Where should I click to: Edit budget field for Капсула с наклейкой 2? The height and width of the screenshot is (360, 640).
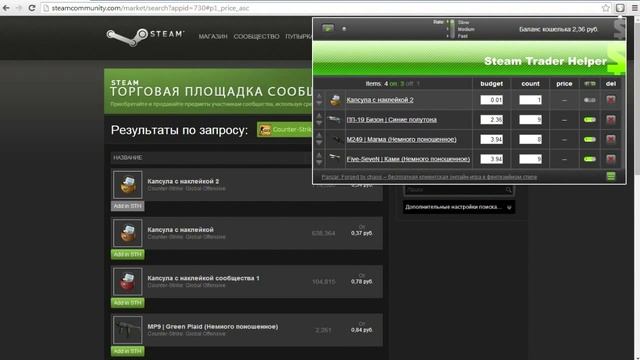(491, 100)
